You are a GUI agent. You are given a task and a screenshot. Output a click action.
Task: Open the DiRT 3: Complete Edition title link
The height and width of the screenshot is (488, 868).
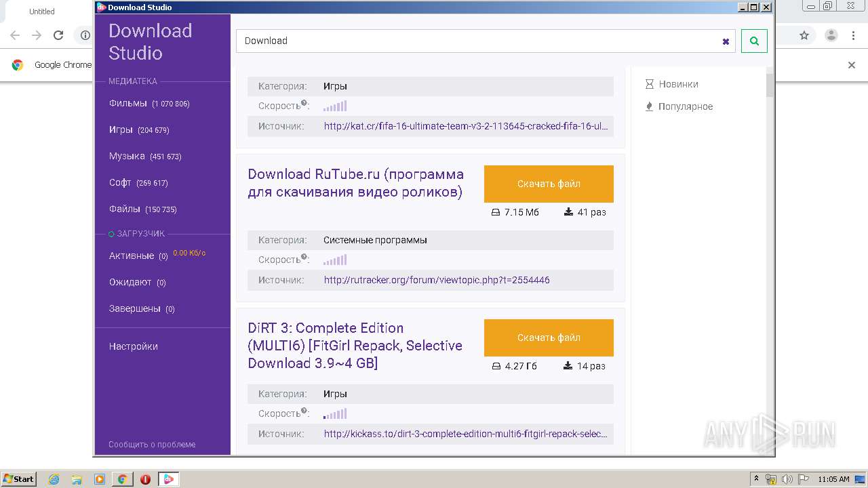[355, 346]
